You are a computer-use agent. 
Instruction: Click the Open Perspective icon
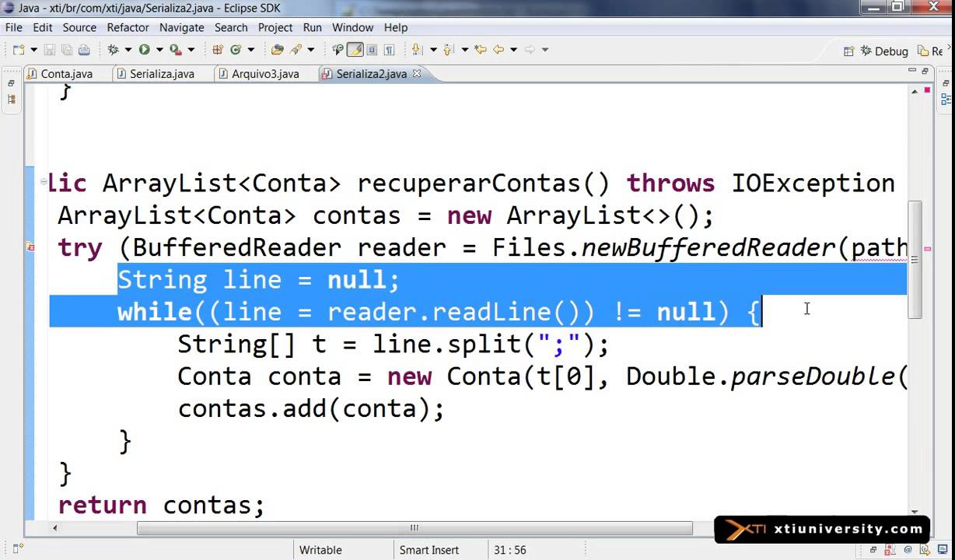[x=849, y=51]
